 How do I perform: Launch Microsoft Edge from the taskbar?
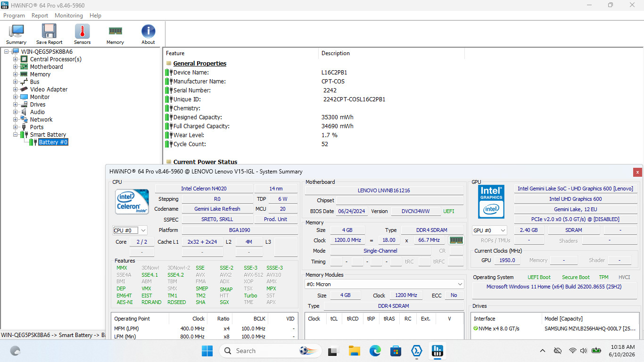pos(375,351)
